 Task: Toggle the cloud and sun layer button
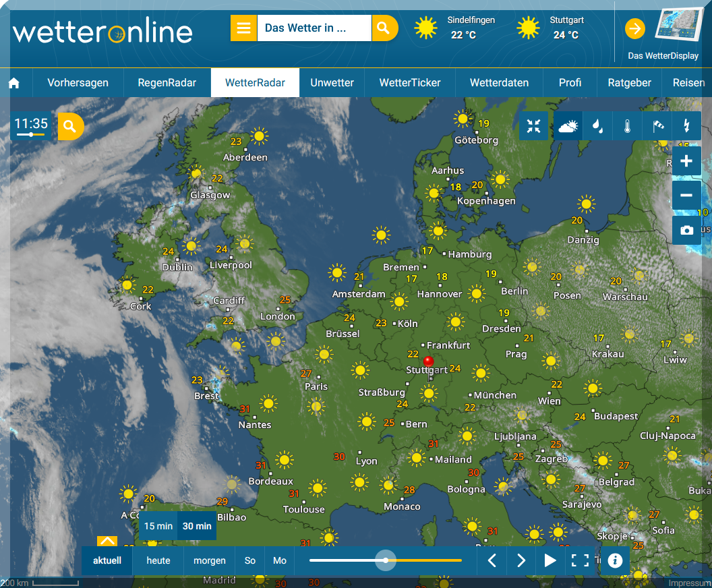pyautogui.click(x=568, y=125)
